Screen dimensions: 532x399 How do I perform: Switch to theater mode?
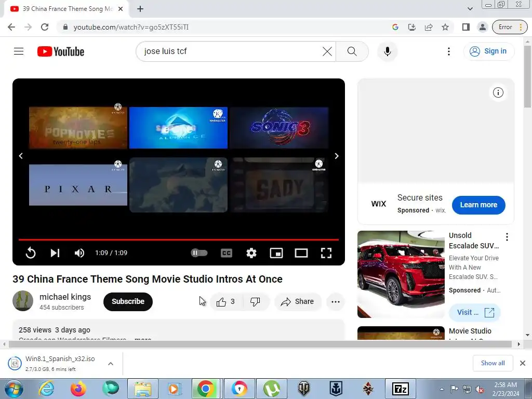click(301, 253)
